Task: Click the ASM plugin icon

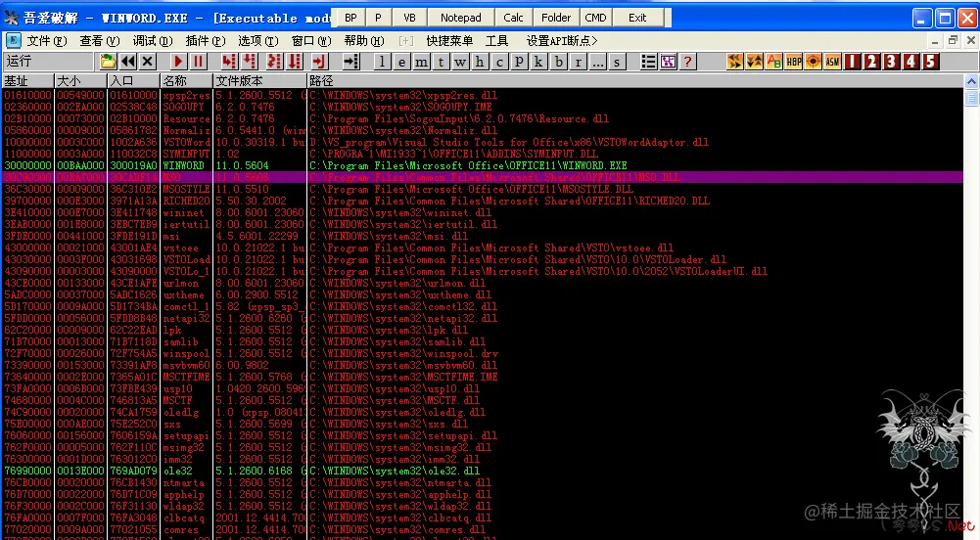Action: 832,62
